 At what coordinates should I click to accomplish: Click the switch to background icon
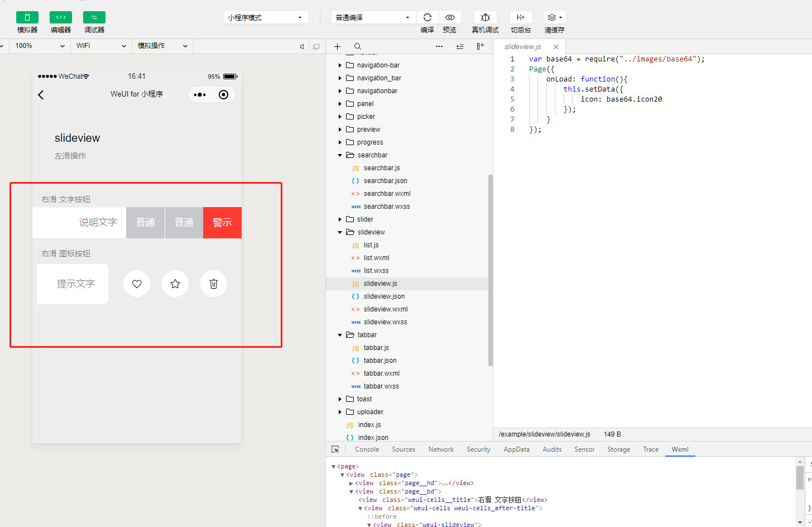pyautogui.click(x=521, y=17)
